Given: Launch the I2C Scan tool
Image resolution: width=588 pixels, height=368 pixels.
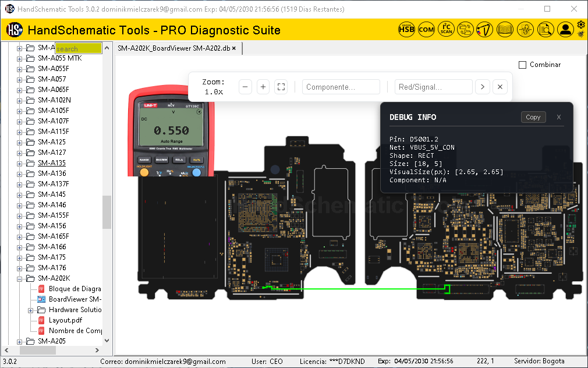Looking at the screenshot, I should click(x=447, y=29).
